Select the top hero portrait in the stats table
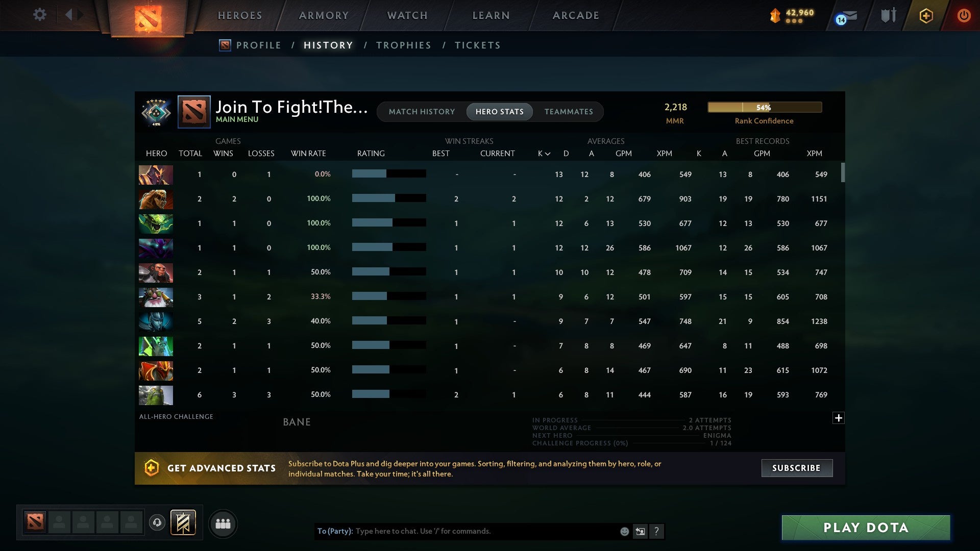This screenshot has height=551, width=980. point(156,174)
